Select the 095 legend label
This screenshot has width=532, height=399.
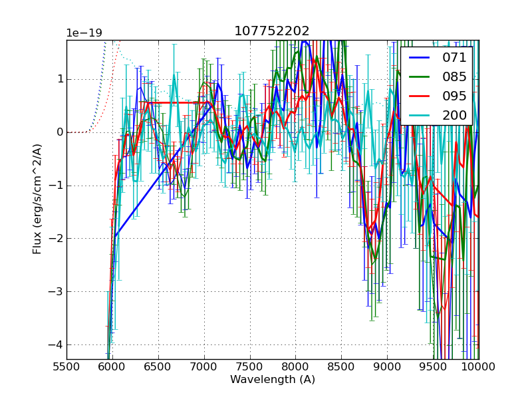454,96
